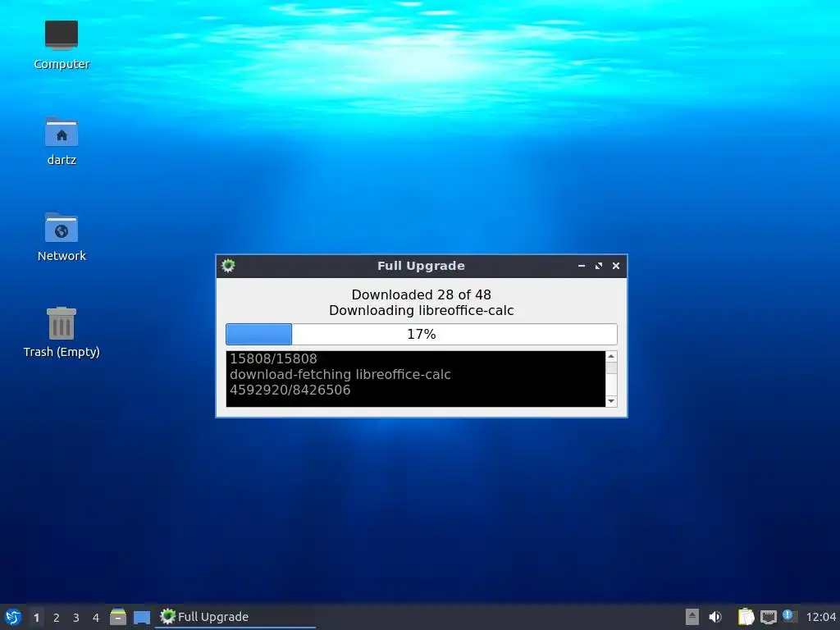Image resolution: width=840 pixels, height=630 pixels.
Task: Switch to workspace 2
Action: (x=57, y=618)
